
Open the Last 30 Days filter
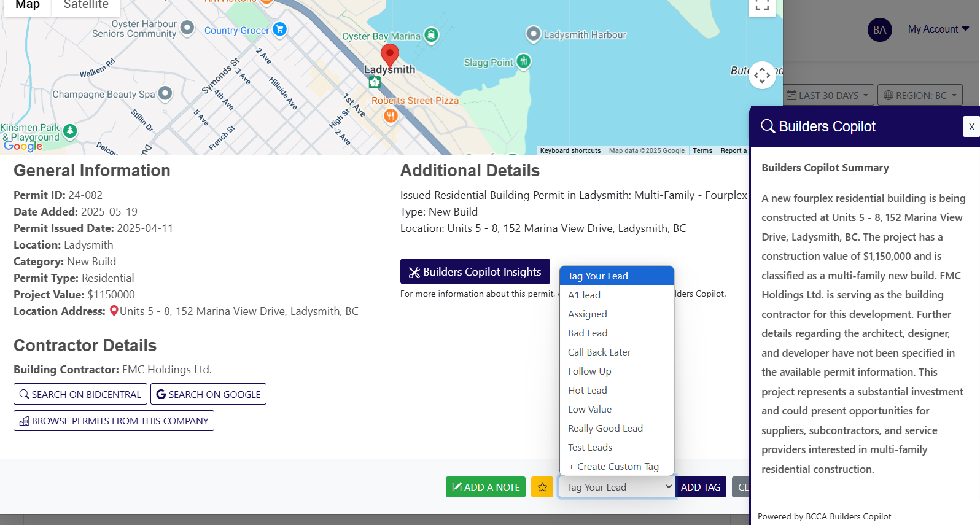829,95
